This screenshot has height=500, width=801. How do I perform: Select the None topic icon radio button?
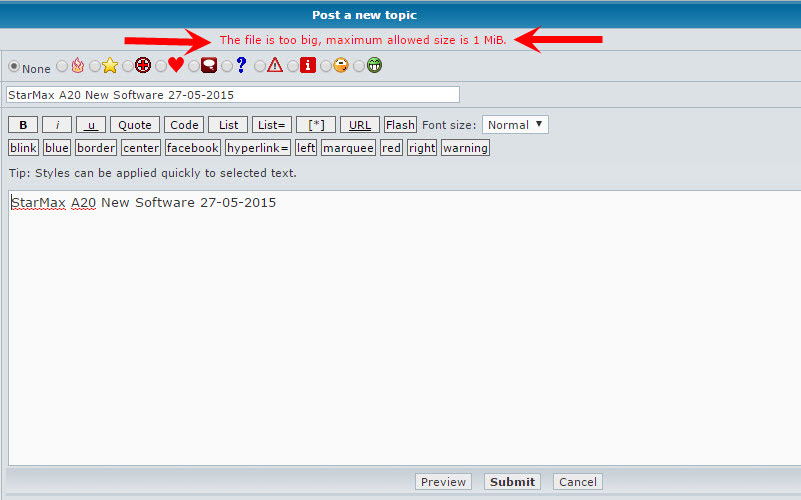click(14, 66)
